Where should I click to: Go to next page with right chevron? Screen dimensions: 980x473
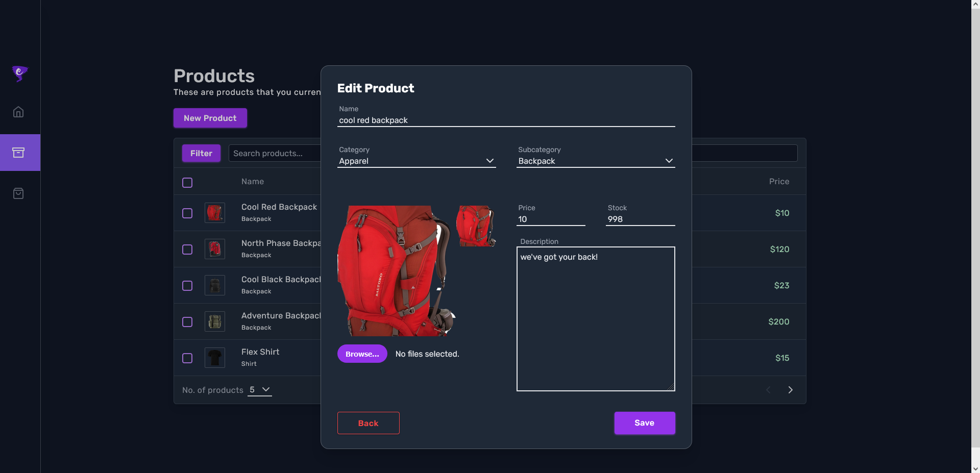pyautogui.click(x=790, y=390)
